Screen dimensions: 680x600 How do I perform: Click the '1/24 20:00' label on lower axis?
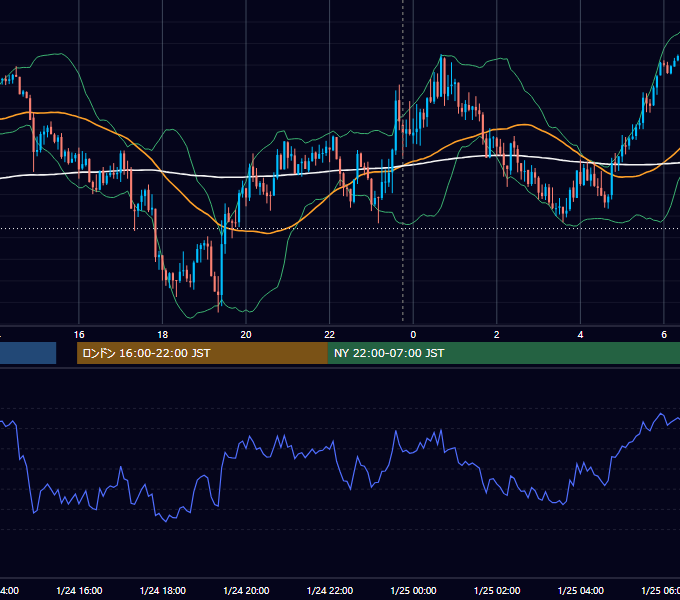coord(246,590)
